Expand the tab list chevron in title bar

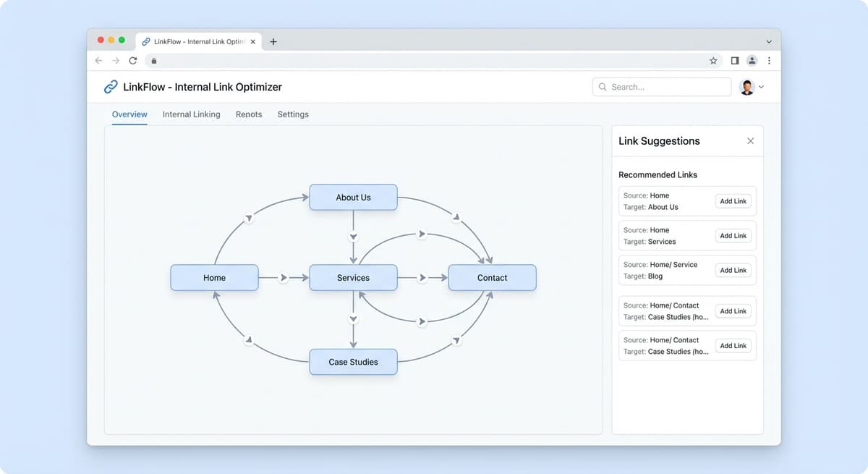click(x=768, y=42)
